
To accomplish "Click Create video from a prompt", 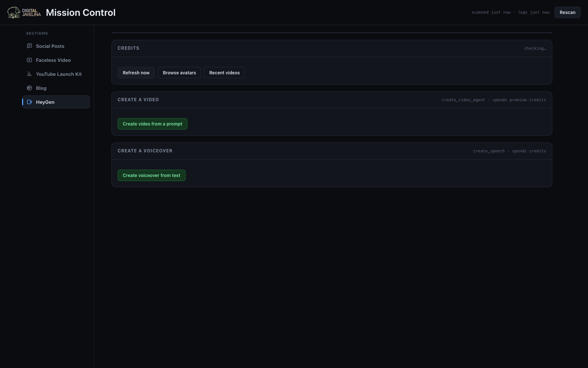I will point(153,124).
